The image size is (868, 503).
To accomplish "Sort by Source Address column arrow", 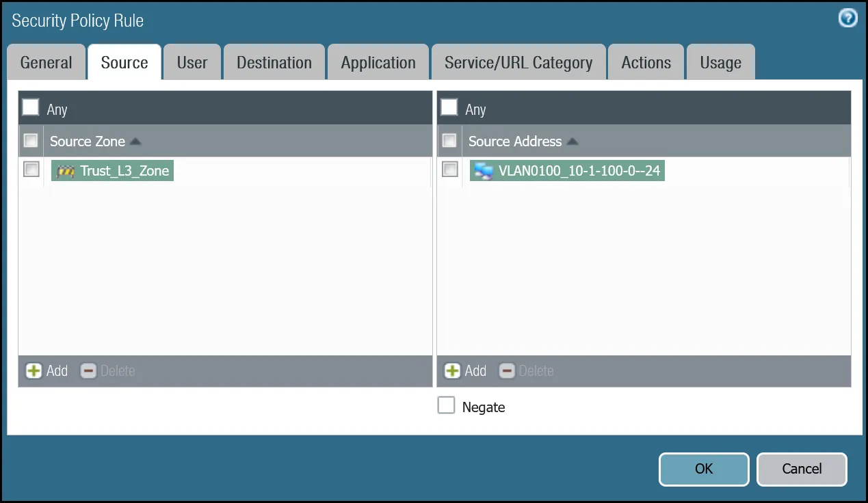I will [573, 141].
